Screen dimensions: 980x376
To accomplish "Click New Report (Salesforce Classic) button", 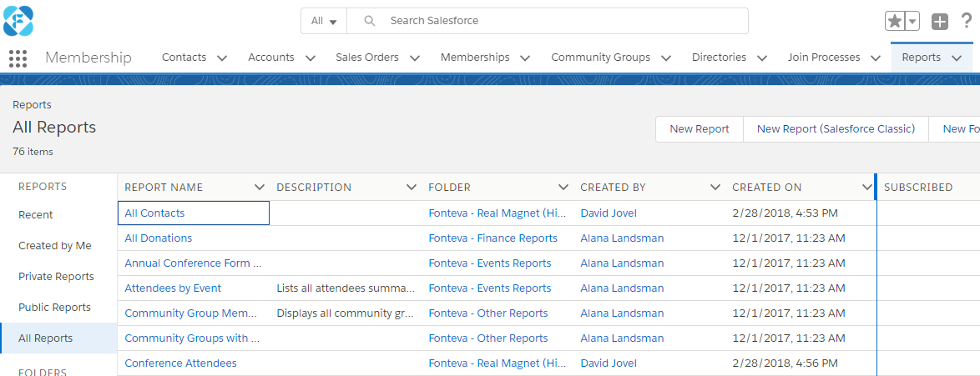I will pos(836,129).
